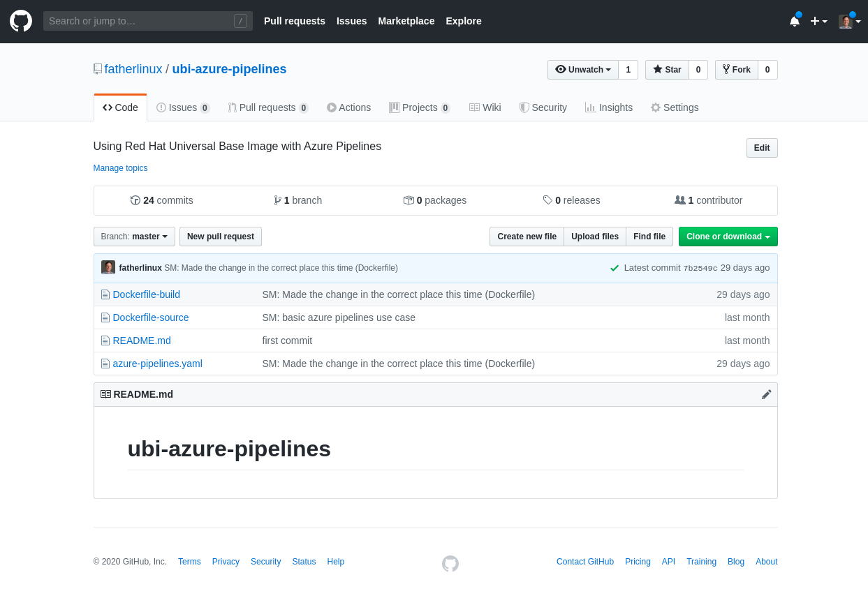Expand the Clone or download dropdown
868x591 pixels.
(x=728, y=237)
